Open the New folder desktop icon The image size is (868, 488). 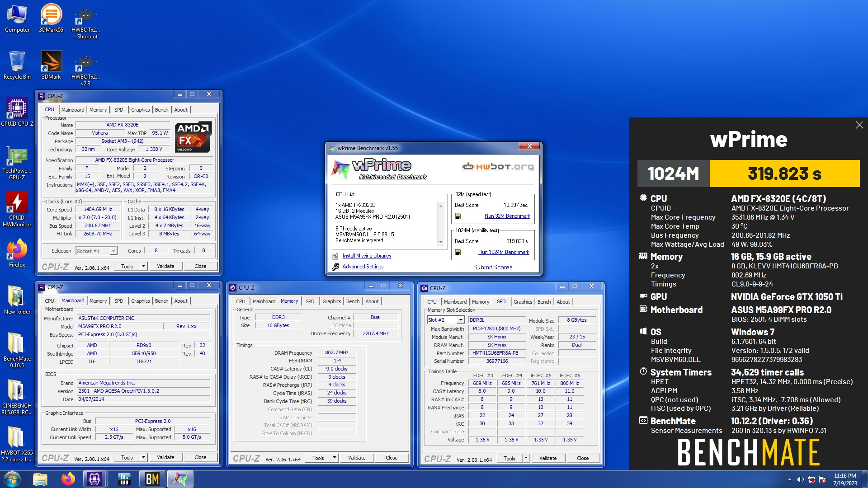click(17, 300)
